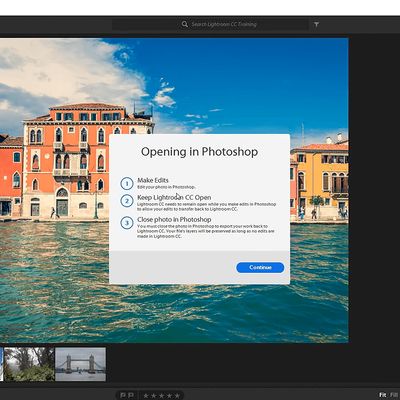Viewport: 400px width, 400px height.
Task: Give the photo a three-star rating
Action: coord(162,396)
